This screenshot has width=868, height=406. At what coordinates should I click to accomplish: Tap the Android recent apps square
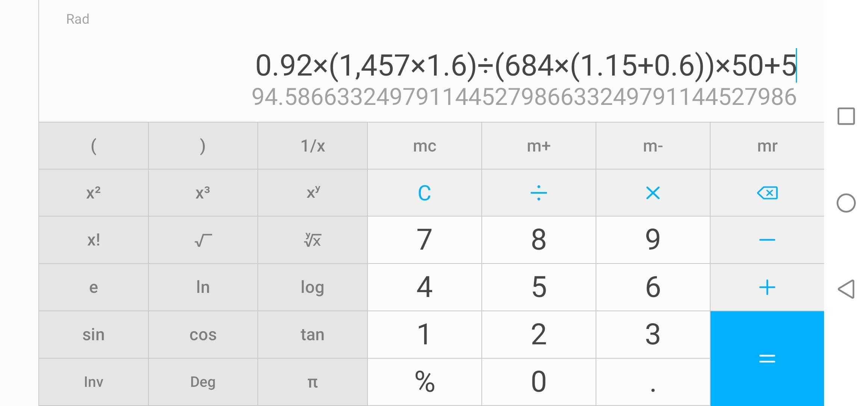(x=846, y=116)
